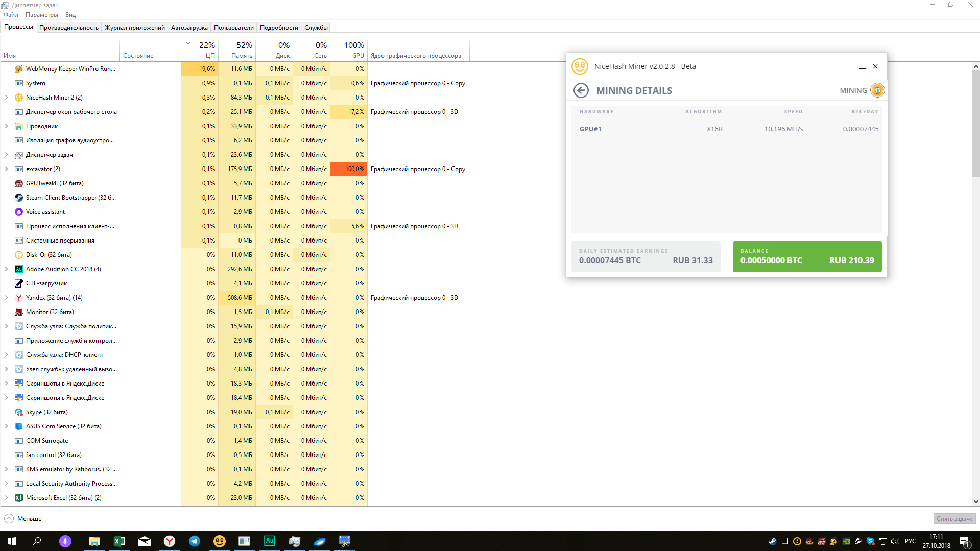Open Mail app from taskbar

(x=144, y=541)
